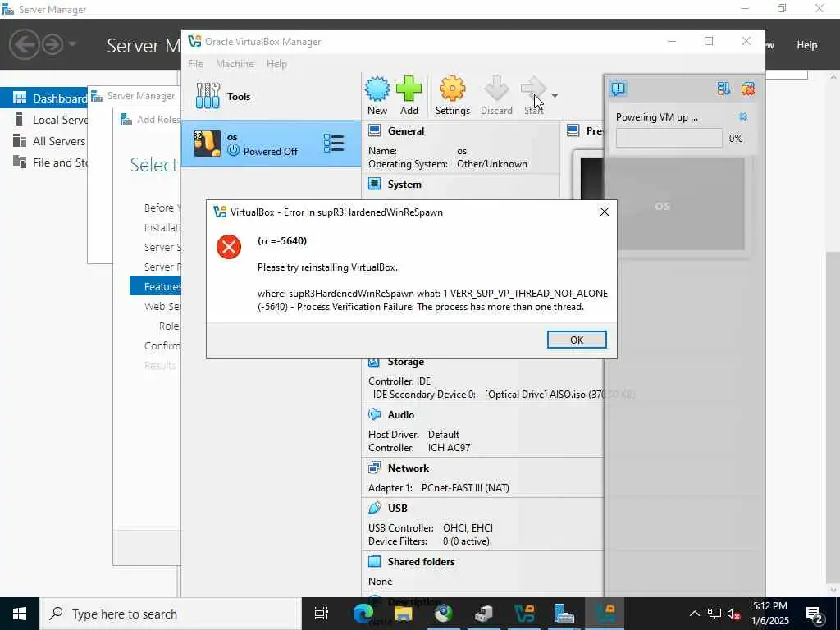This screenshot has width=840, height=630.
Task: Click the os preview thumbnail
Action: 662,203
